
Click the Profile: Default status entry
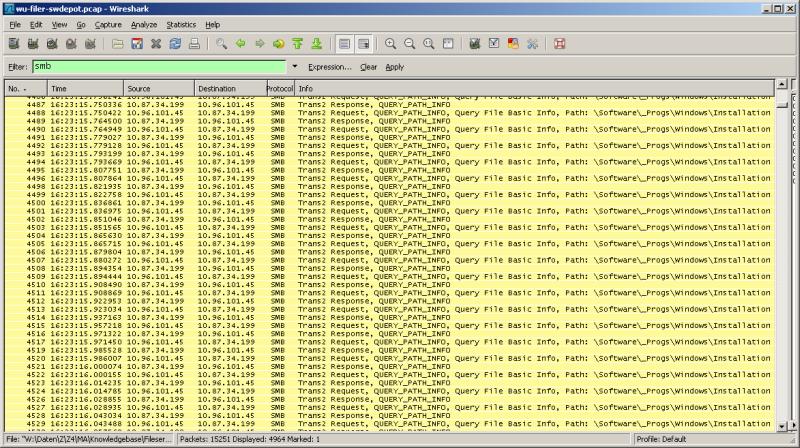661,439
